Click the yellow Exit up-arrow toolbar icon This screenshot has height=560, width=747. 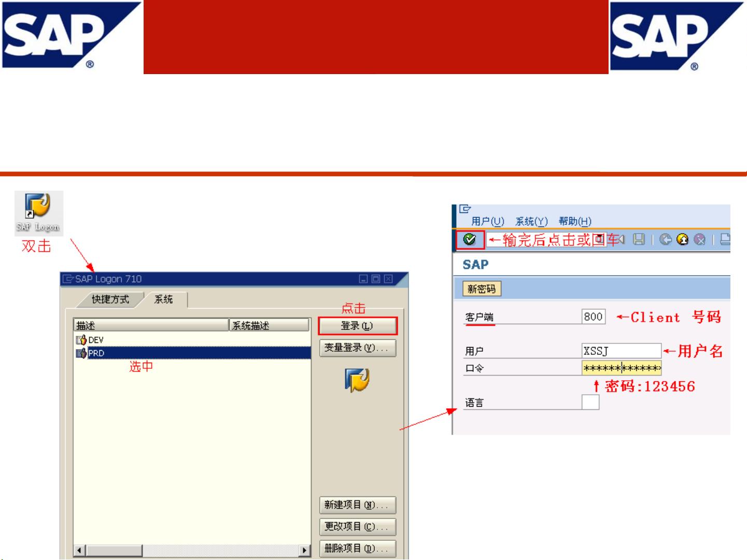coord(683,239)
